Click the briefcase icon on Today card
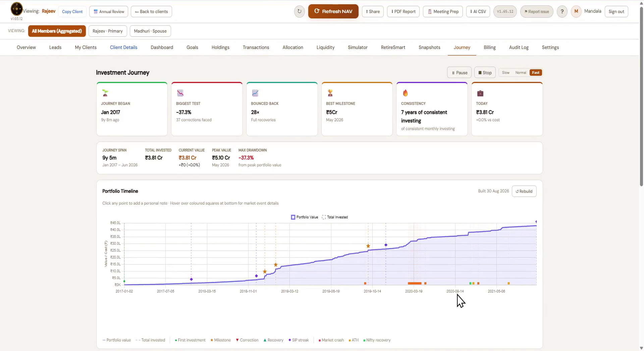Viewport: 644px width, 351px height. pos(480,93)
